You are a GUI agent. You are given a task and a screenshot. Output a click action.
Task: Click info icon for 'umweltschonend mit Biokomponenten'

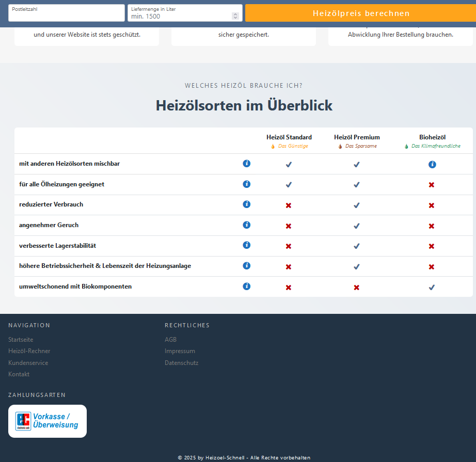[x=246, y=286]
